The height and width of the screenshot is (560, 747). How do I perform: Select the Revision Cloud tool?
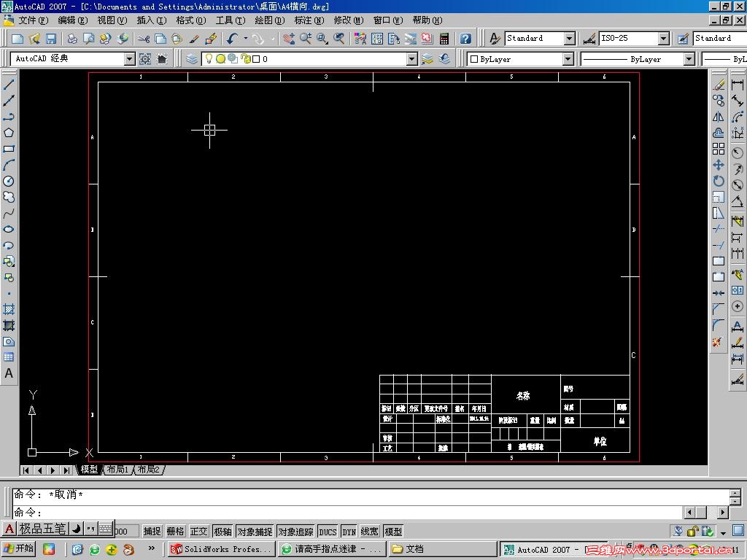tap(9, 197)
